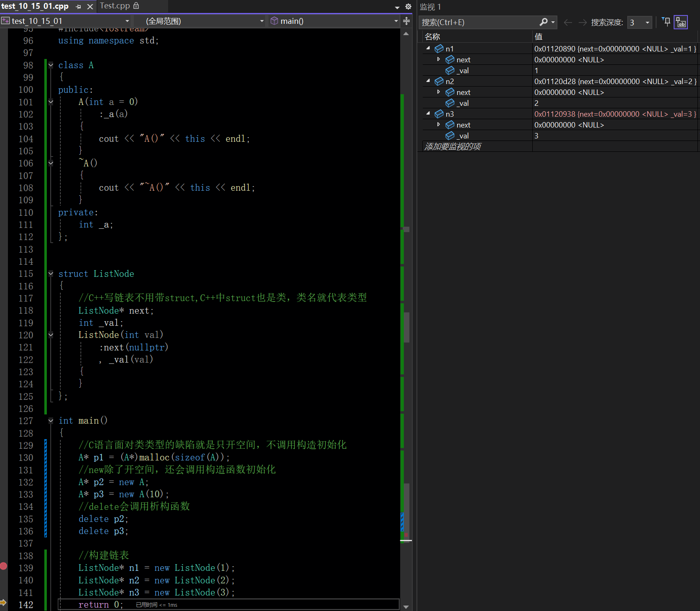Select the n3 variable icon

pos(439,114)
